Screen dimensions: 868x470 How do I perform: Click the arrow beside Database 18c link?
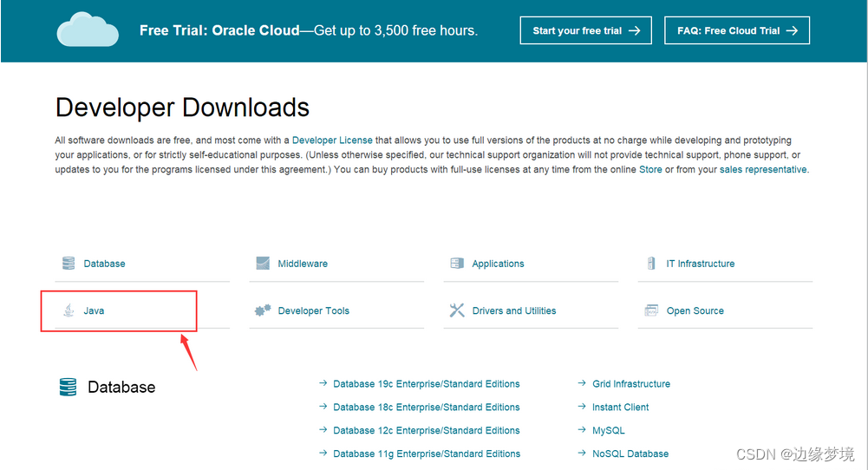pos(323,407)
